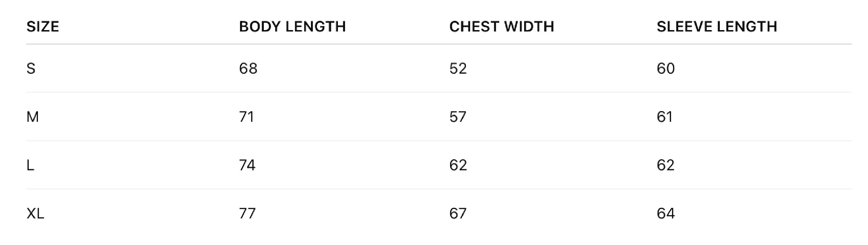Click chest width value 52

tap(458, 68)
